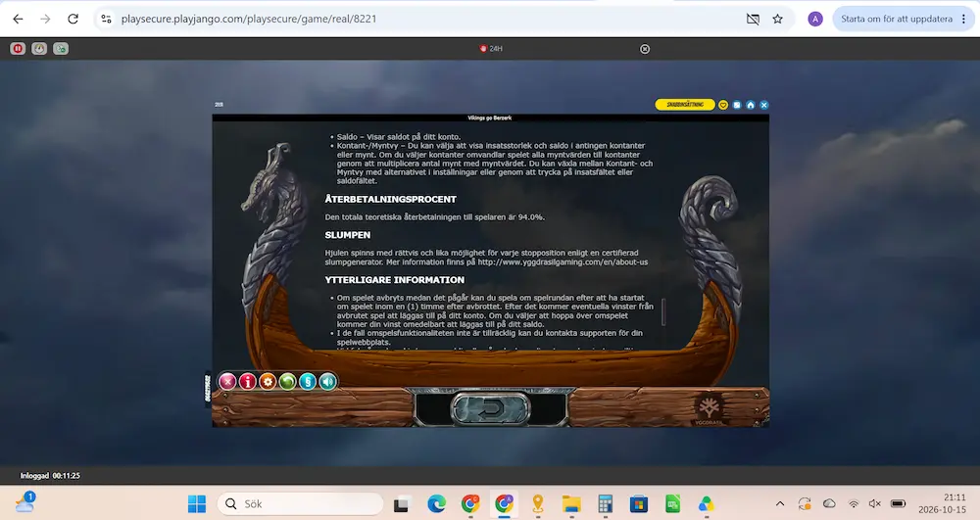The width and height of the screenshot is (980, 520).
Task: Go back in the browser
Action: pos(18,19)
